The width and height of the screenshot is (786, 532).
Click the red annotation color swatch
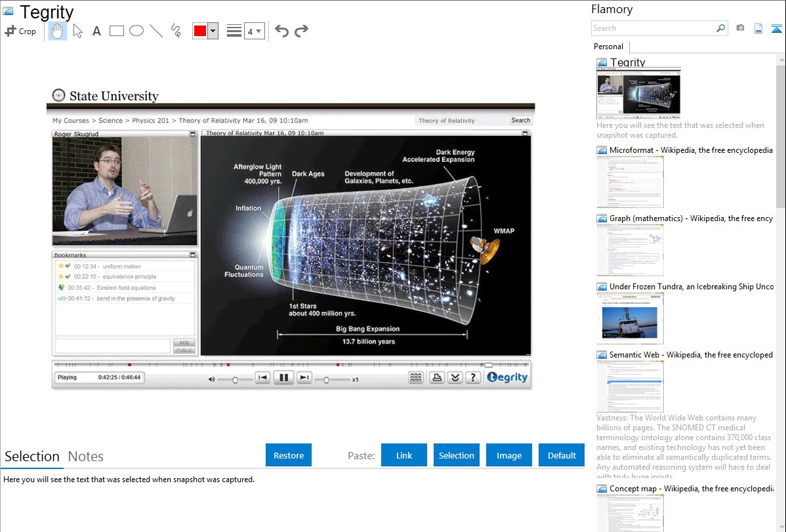[x=200, y=31]
